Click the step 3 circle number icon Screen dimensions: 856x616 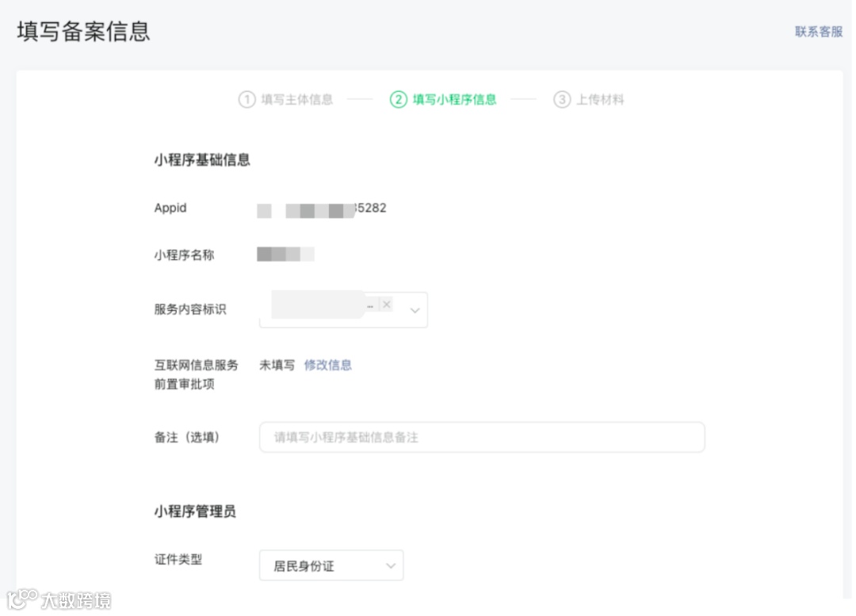562,100
